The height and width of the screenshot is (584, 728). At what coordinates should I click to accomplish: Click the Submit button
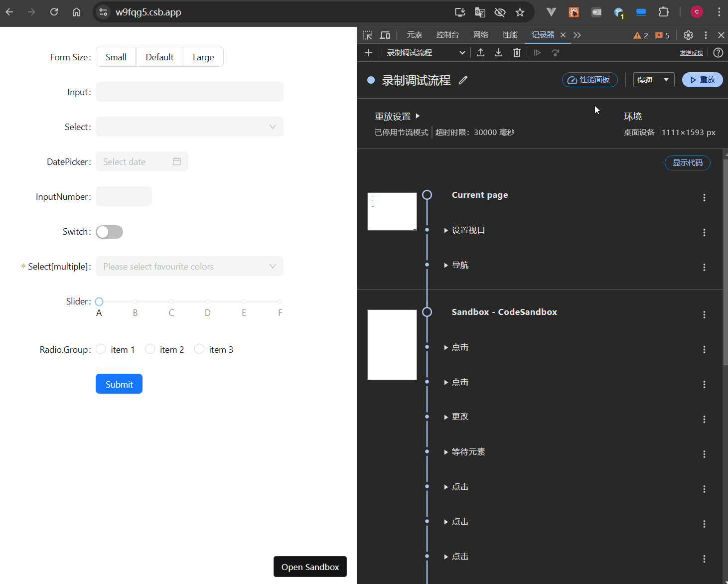click(119, 384)
